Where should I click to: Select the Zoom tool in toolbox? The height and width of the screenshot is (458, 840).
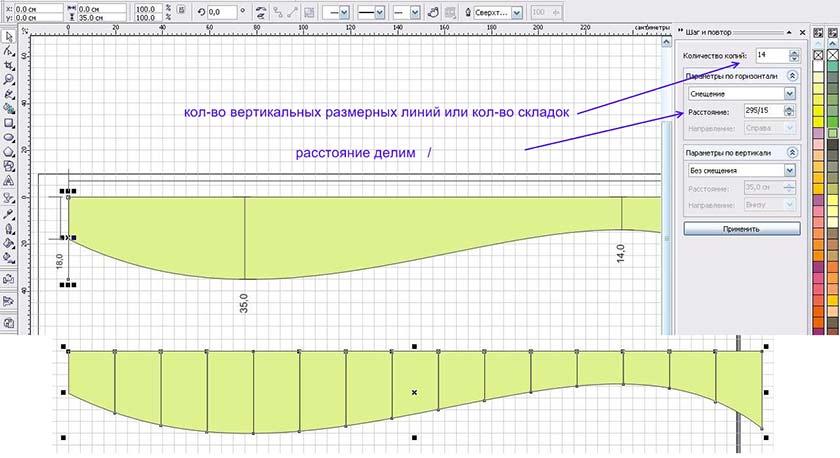8,78
